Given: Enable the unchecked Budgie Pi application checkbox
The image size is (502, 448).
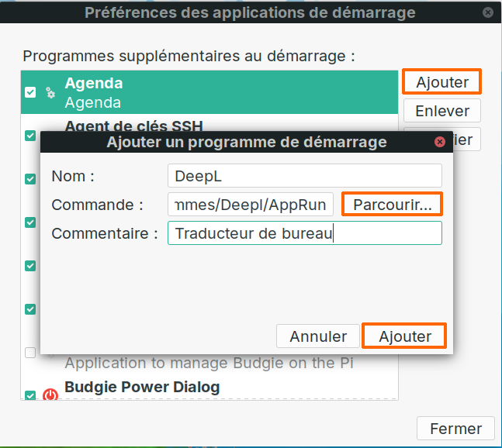Looking at the screenshot, I should [x=30, y=353].
